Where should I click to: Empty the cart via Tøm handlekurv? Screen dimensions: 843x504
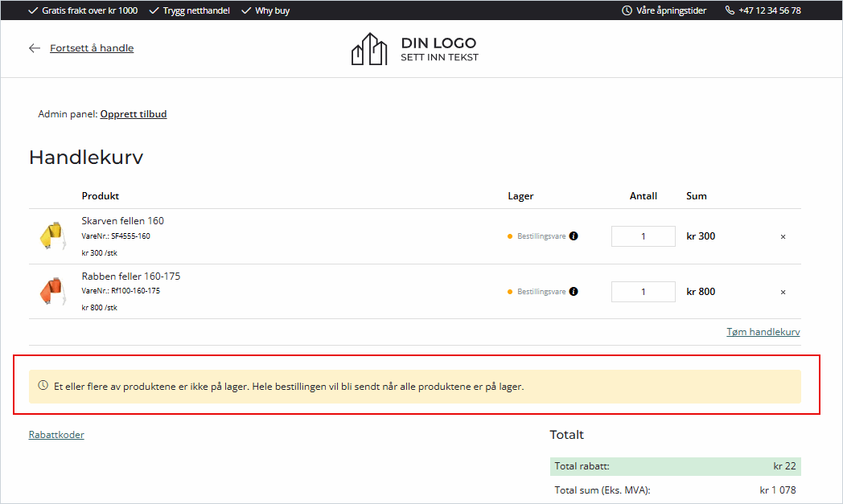point(763,332)
